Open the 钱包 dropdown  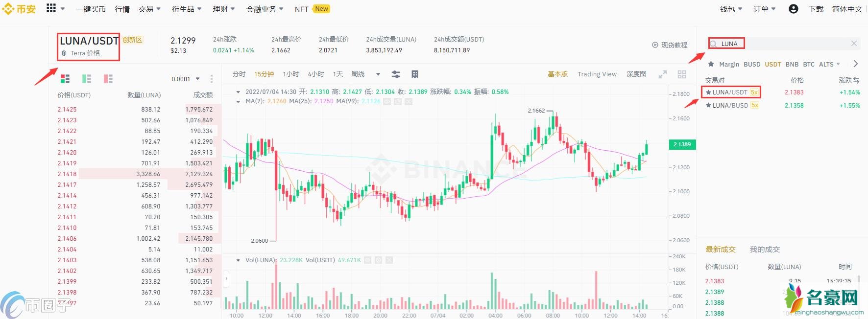click(x=731, y=9)
